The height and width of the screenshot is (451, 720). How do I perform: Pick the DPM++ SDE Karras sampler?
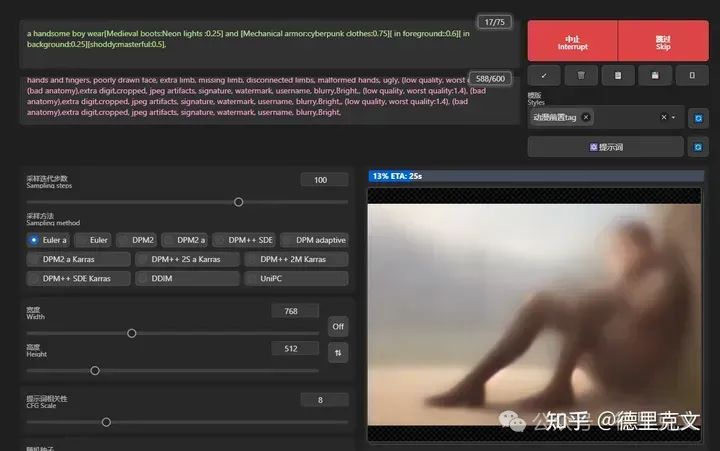(79, 279)
